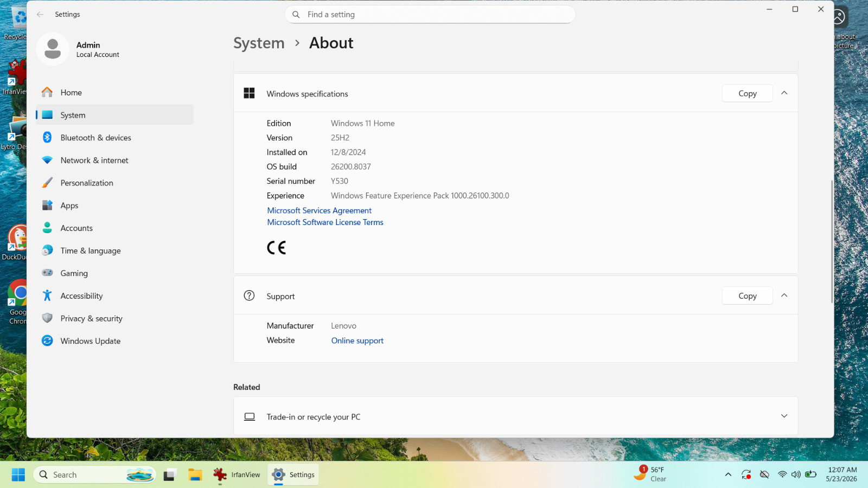Open Windows Update settings
The image size is (868, 488).
click(x=114, y=341)
